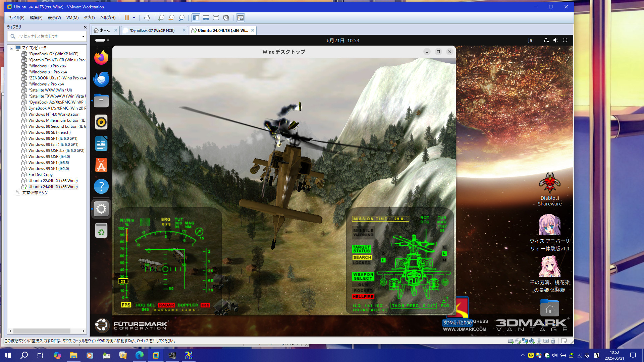Open the Ubuntu clock 6月21日 10:53 calendar
Image resolution: width=644 pixels, height=362 pixels.
343,41
